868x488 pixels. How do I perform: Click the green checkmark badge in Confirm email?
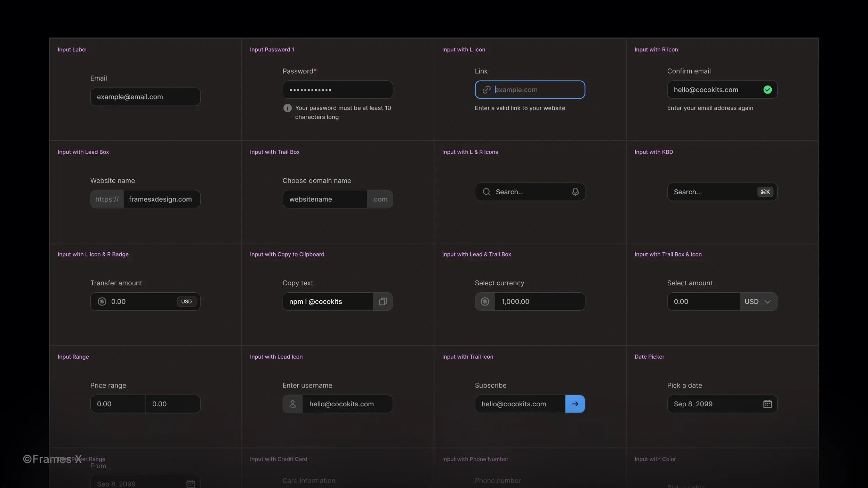tap(767, 90)
